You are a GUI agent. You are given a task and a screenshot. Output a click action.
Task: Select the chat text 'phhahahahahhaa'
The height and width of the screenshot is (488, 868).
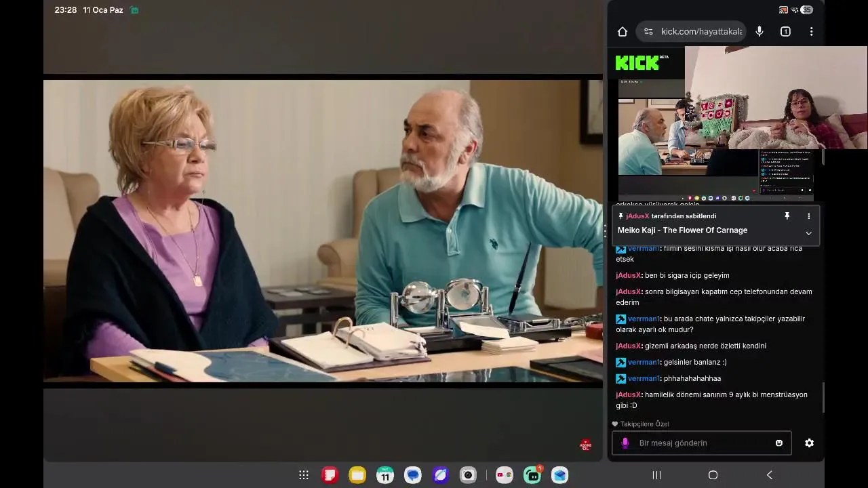point(692,378)
